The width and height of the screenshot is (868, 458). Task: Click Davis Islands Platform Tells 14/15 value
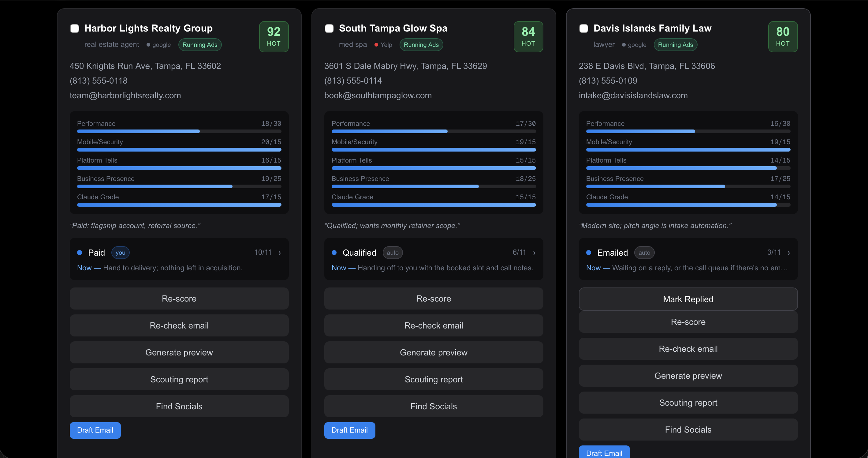pos(780,160)
